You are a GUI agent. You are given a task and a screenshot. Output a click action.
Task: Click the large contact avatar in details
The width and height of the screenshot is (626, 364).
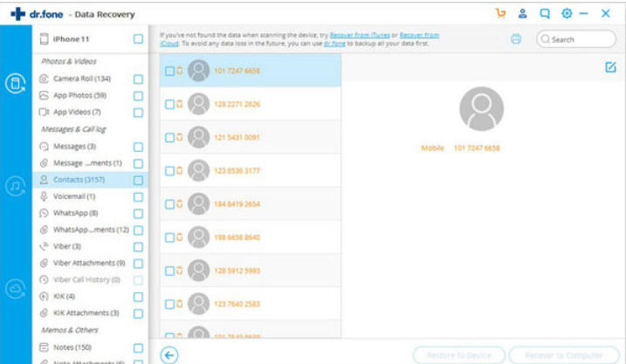coord(481,108)
